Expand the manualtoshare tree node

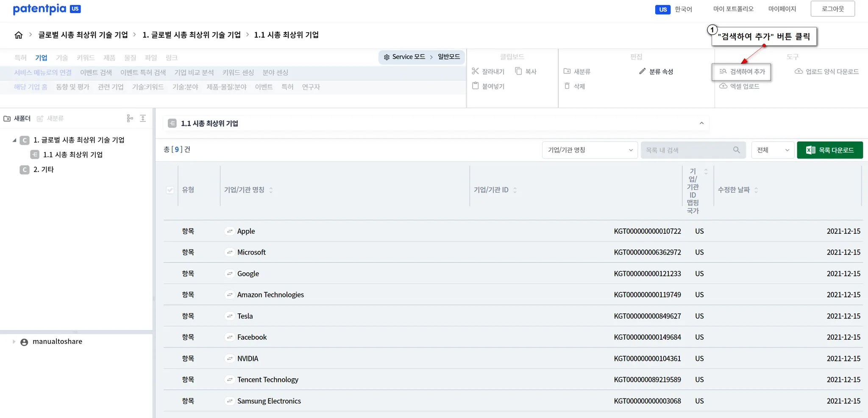[x=14, y=342]
